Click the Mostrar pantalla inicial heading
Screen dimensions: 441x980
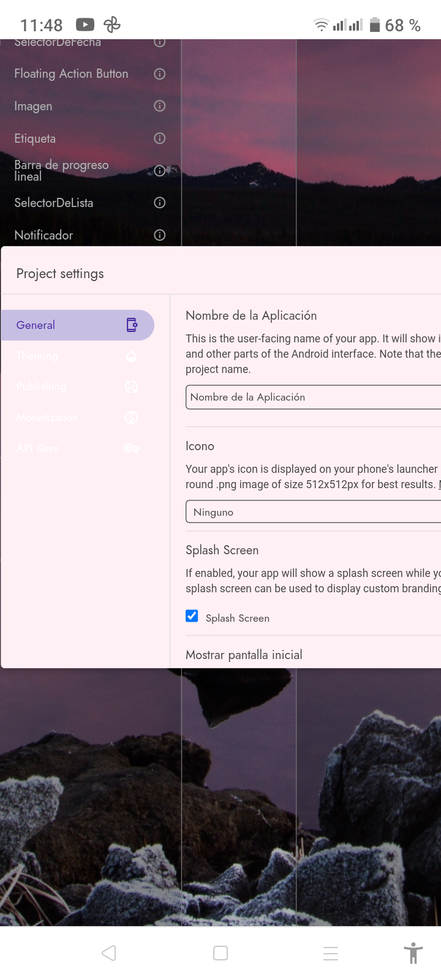click(244, 655)
